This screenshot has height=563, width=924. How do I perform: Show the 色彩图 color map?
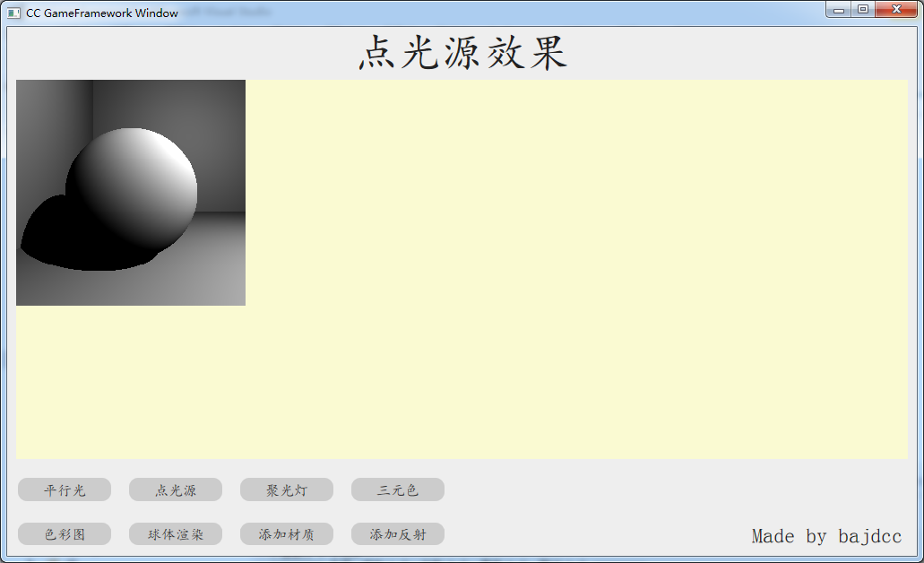click(x=65, y=534)
